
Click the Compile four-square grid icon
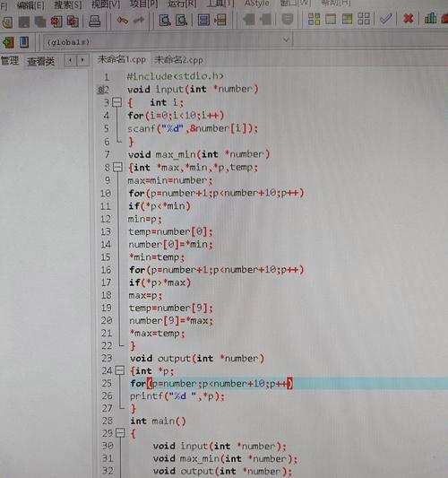(x=314, y=19)
